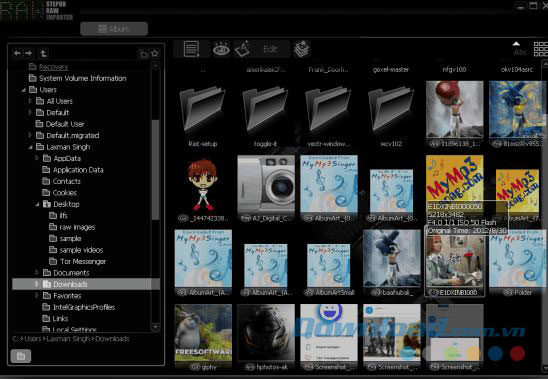This screenshot has height=380, width=548.
Task: Select the Cookies folder
Action: pos(59,193)
